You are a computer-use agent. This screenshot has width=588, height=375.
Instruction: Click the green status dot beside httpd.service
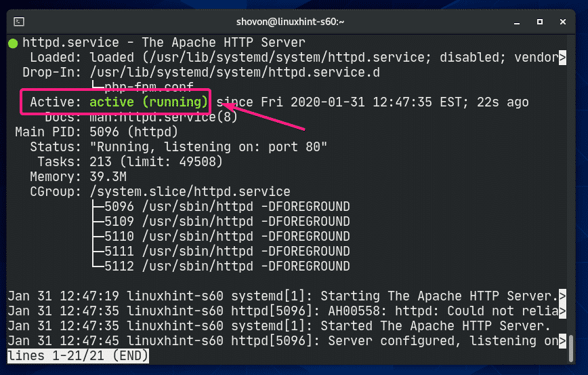(13, 43)
